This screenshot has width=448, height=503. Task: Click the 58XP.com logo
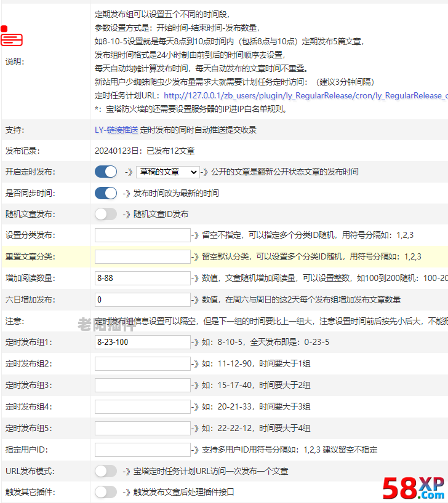click(x=414, y=488)
